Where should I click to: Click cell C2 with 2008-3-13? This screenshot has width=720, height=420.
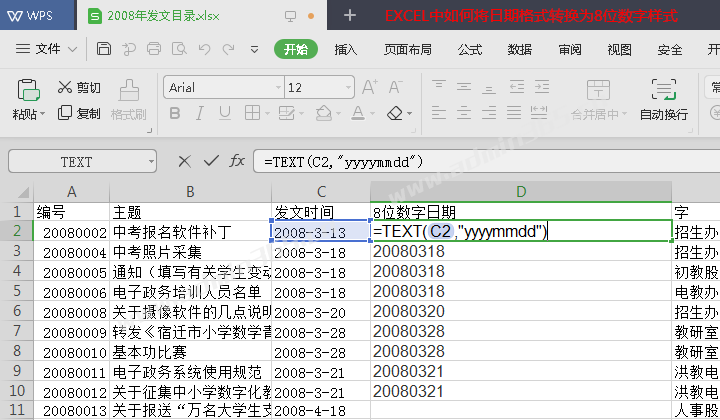pyautogui.click(x=321, y=231)
